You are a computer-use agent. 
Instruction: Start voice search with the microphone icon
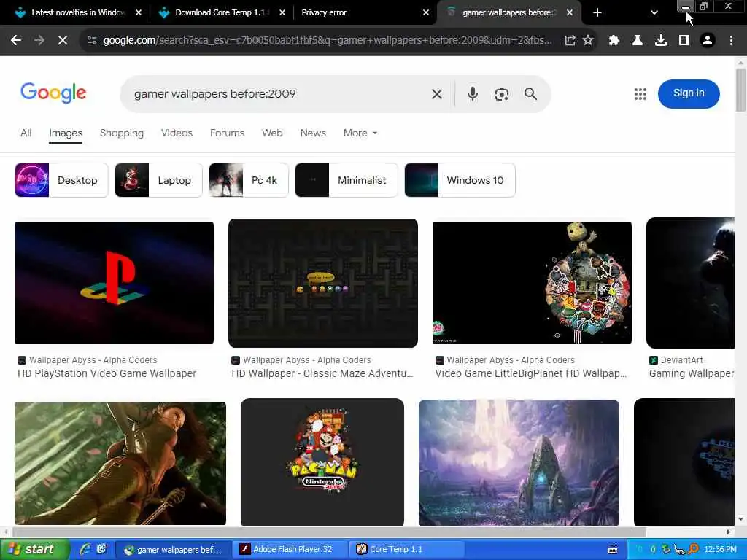(472, 94)
